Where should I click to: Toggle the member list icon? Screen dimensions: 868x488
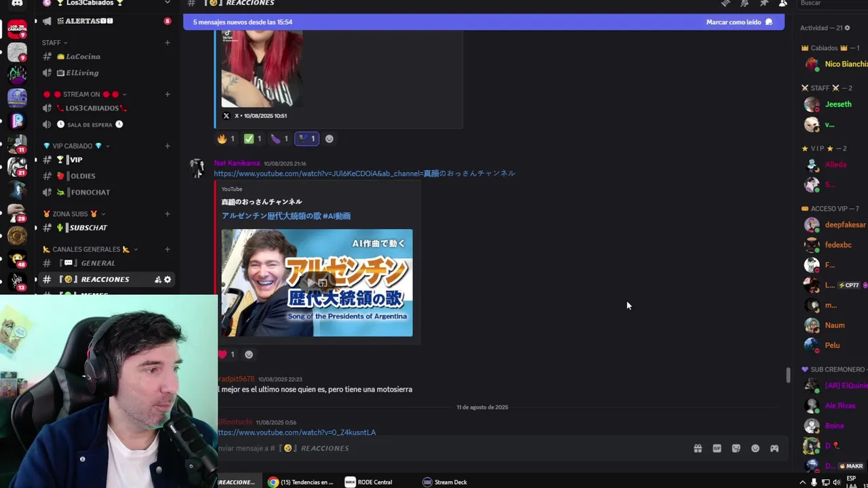783,3
